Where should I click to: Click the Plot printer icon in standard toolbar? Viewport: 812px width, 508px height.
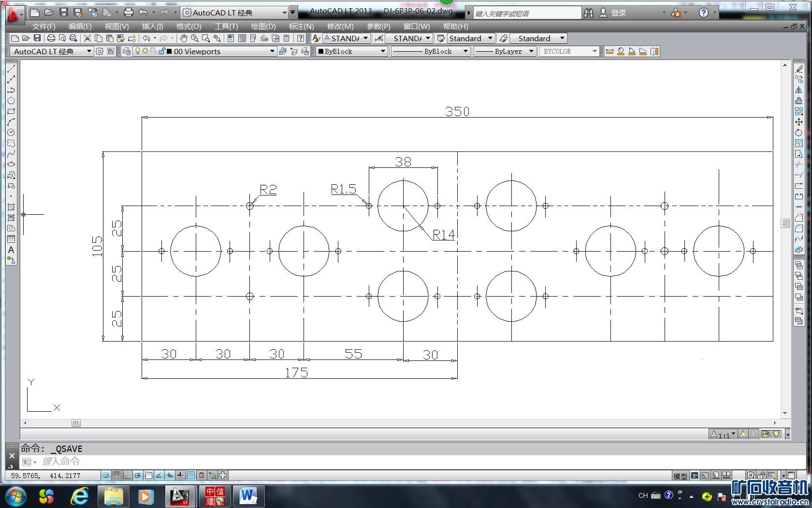coord(51,38)
